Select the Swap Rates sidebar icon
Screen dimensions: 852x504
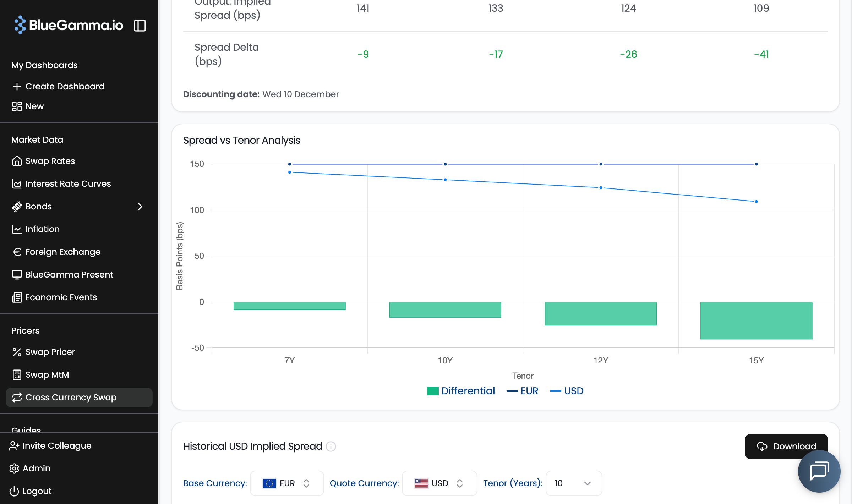point(17,161)
